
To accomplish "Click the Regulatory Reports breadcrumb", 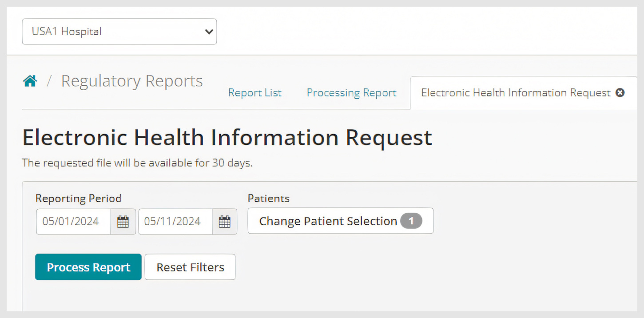I will tap(131, 80).
